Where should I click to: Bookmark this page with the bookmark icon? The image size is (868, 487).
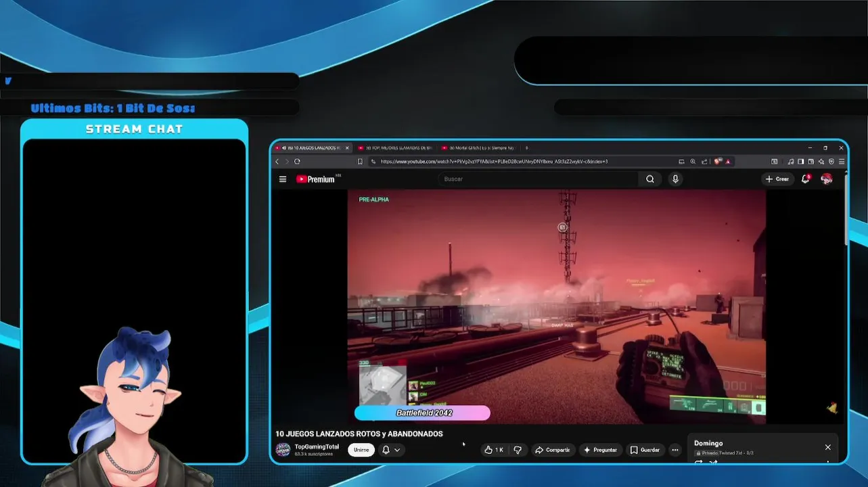pyautogui.click(x=360, y=162)
